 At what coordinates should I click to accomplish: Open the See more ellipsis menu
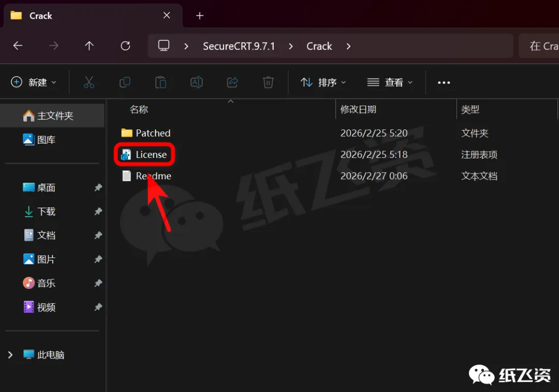point(444,82)
